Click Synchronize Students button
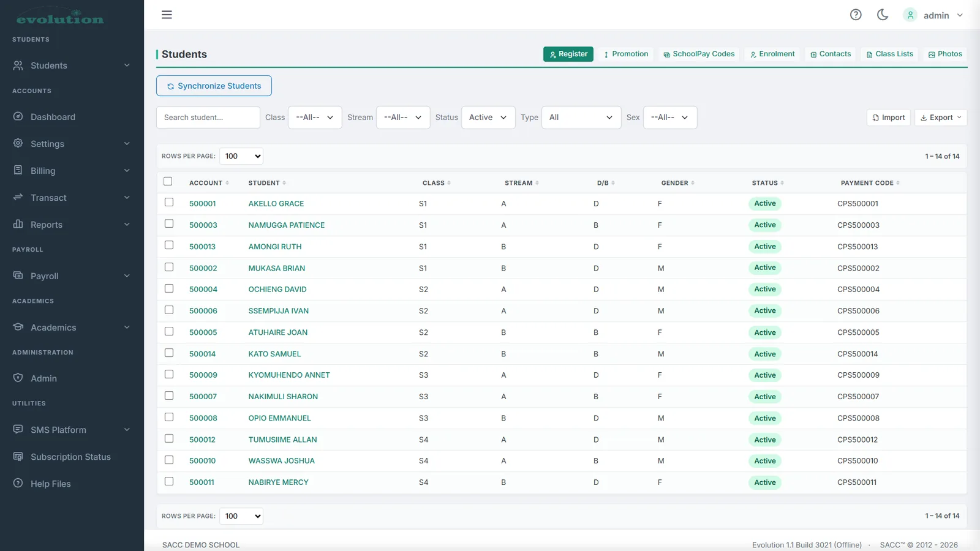Viewport: 980px width, 551px height. (214, 86)
